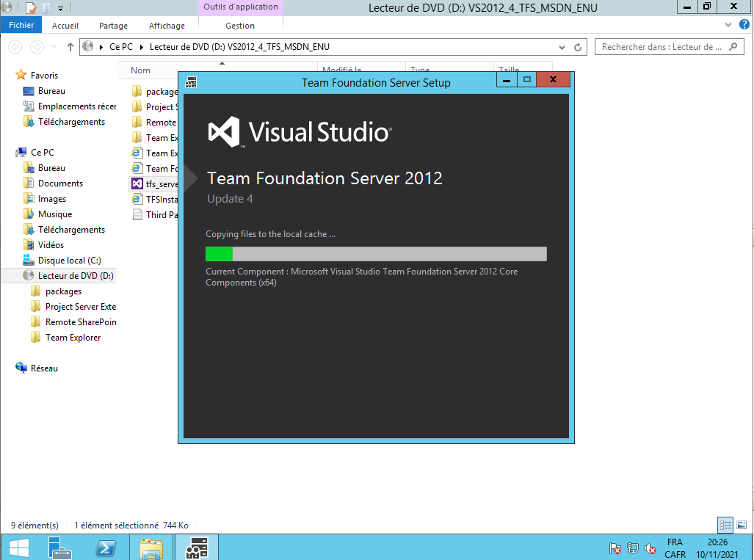The height and width of the screenshot is (560, 754).
Task: Open the Affichage ribbon tab
Action: [x=167, y=26]
